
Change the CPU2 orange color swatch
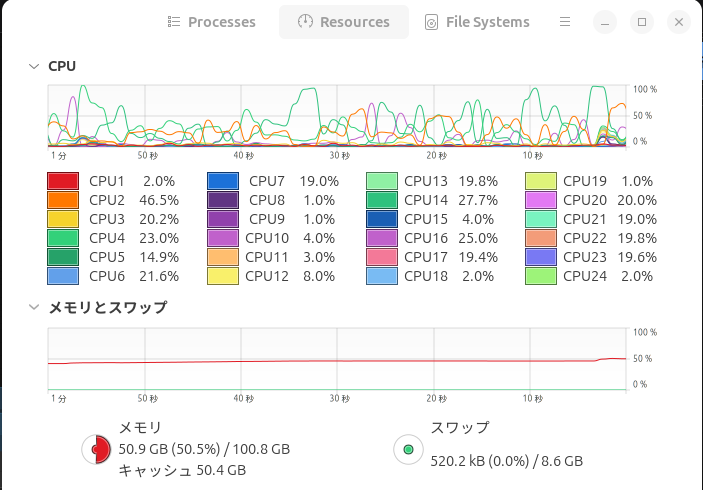(63, 200)
